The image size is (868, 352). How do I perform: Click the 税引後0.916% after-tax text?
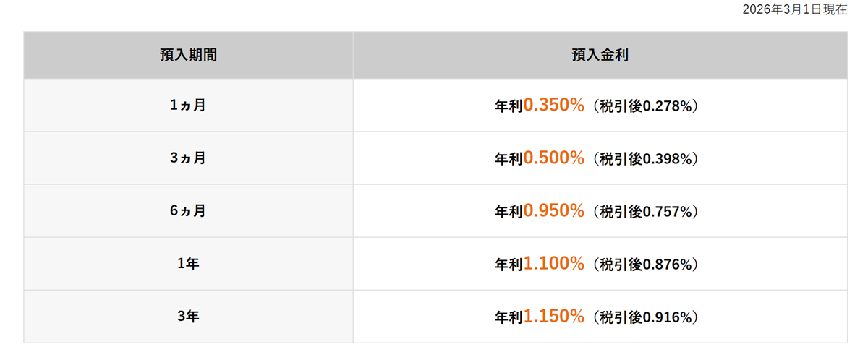647,317
